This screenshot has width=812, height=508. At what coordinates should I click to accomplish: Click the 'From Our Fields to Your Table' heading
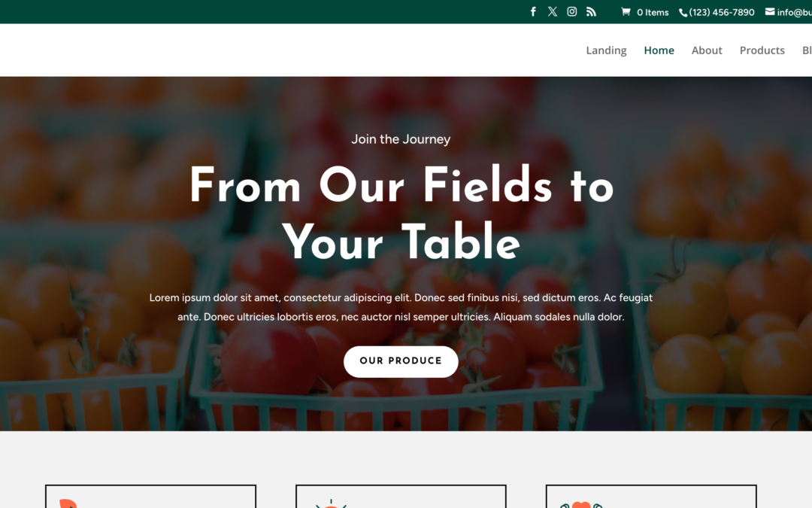click(401, 214)
